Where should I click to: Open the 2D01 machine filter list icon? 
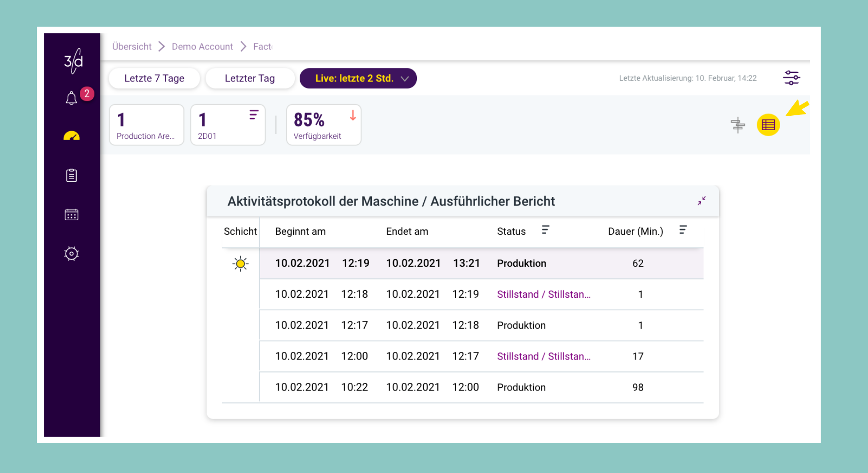pos(254,115)
